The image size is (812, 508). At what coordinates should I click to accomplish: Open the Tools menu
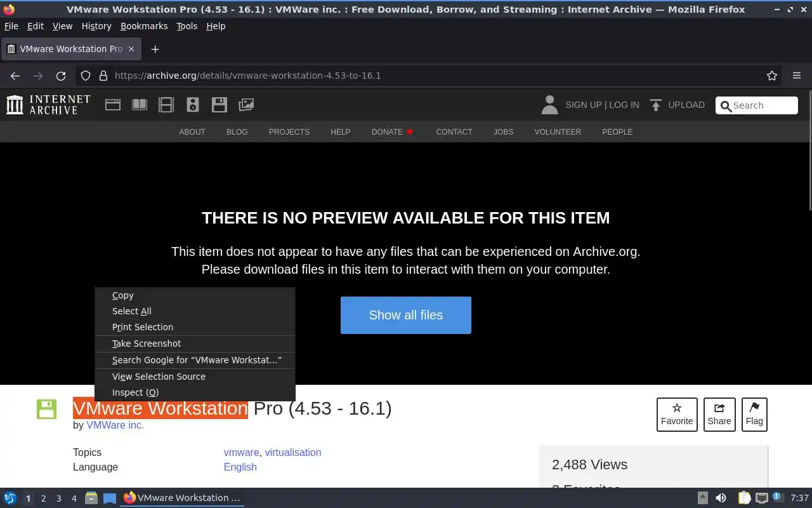pos(187,26)
